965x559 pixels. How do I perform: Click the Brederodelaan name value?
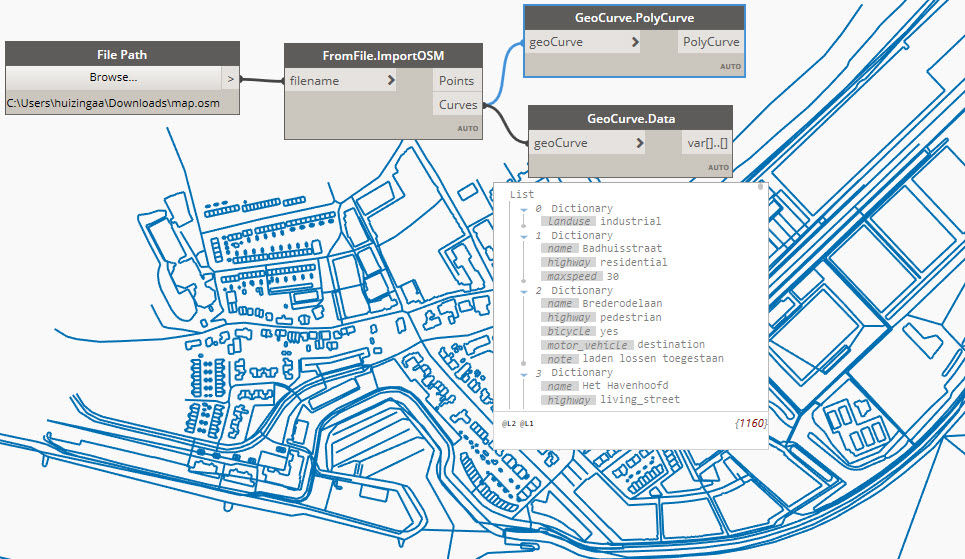(x=622, y=304)
